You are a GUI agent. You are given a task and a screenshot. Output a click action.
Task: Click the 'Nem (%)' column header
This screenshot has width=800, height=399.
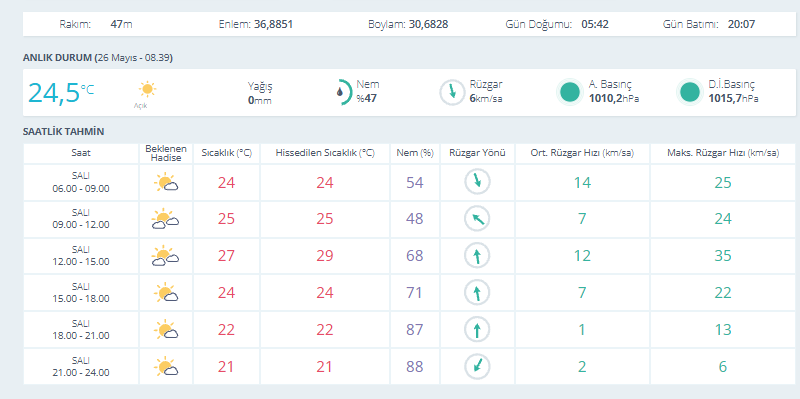415,153
